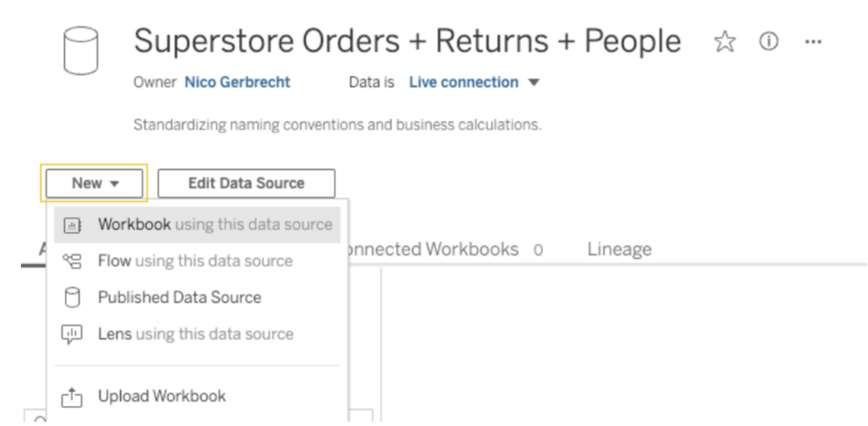This screenshot has width=868, height=426.
Task: Click the data source cylinder icon beside the title
Action: click(x=80, y=51)
